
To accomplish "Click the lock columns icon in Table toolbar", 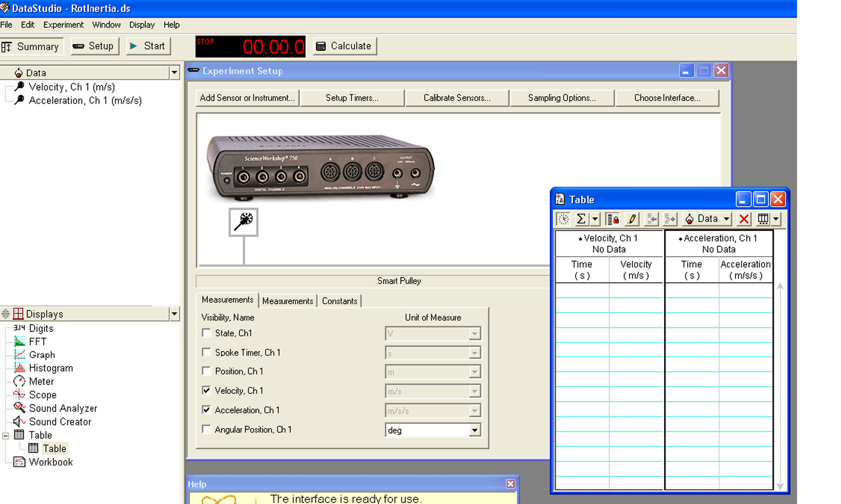I will click(613, 219).
